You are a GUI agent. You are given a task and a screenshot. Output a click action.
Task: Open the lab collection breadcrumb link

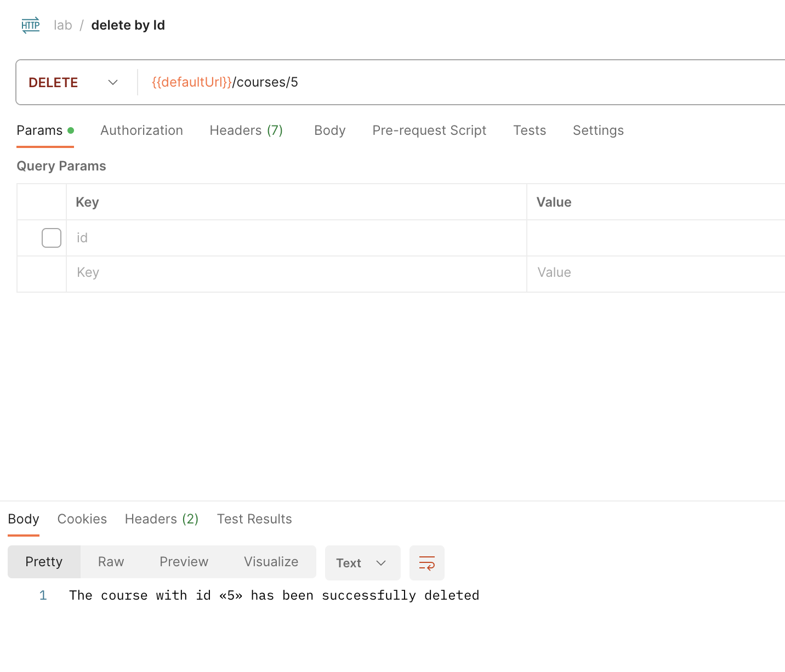click(x=63, y=25)
